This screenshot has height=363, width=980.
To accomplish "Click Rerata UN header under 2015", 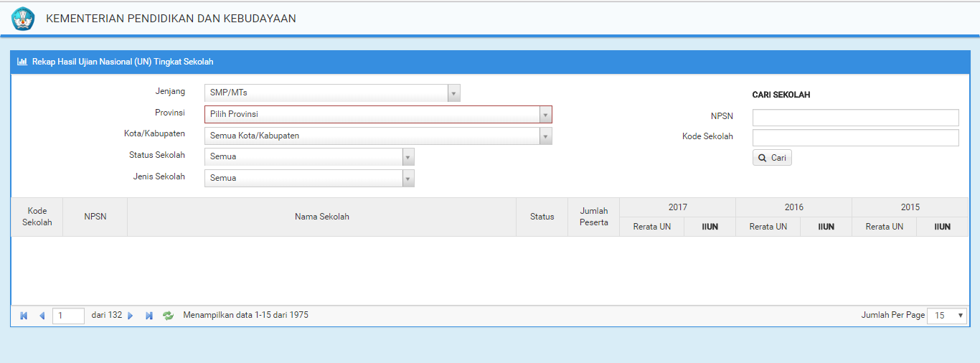I will (x=885, y=227).
